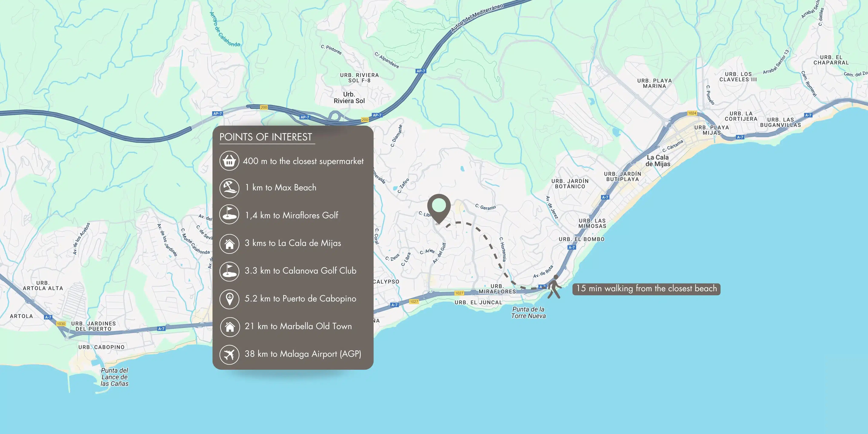Click the '38 km to Malaga Airport (AGP)' text
Screen dimensions: 868x434
tap(303, 354)
